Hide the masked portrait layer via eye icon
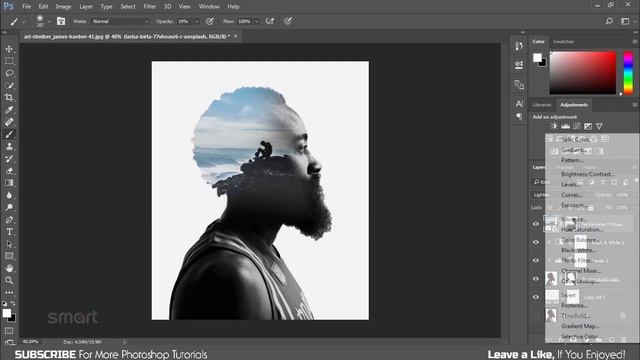The width and height of the screenshot is (640, 360). [536, 279]
